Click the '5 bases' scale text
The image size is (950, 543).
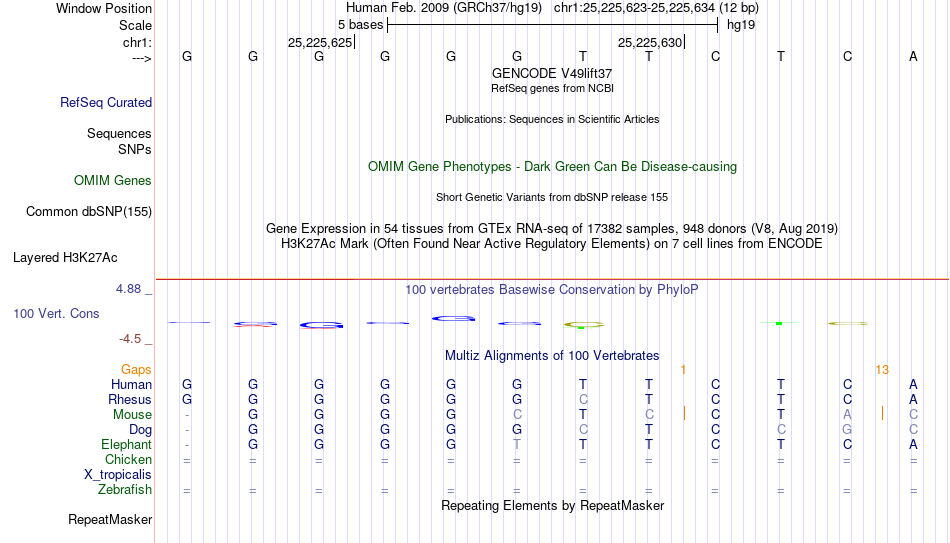point(360,25)
